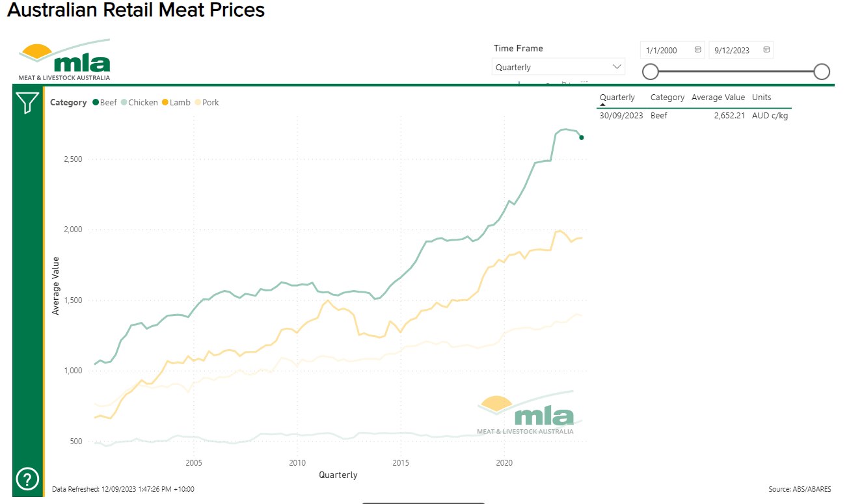Image resolution: width=849 pixels, height=504 pixels.
Task: Toggle the Pork series in the legend
Action: point(206,102)
